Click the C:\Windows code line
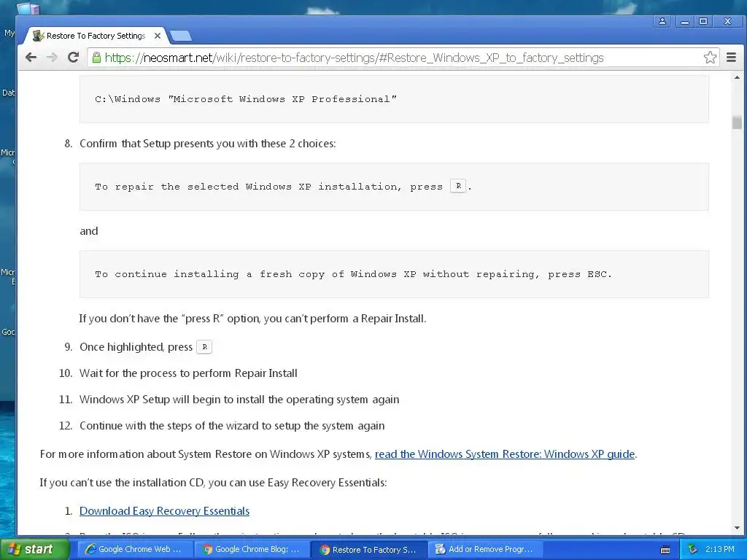The width and height of the screenshot is (747, 560). [246, 99]
